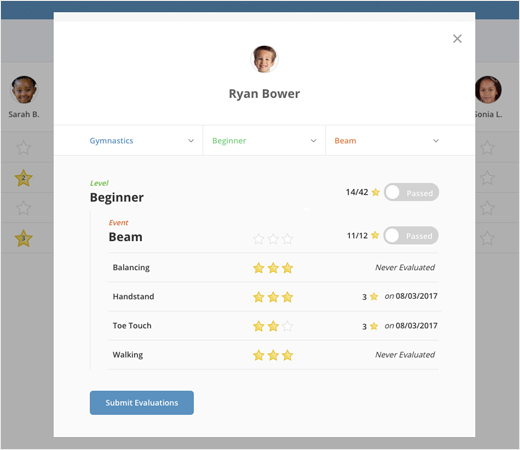Click Sarah B.'s gold star numbered 3
The height and width of the screenshot is (450, 520).
(x=23, y=238)
